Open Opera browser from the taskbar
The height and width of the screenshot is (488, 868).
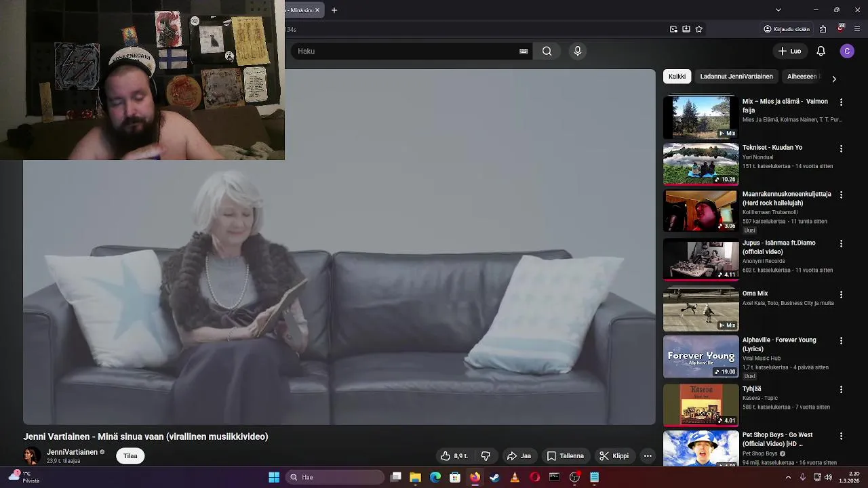tap(534, 477)
